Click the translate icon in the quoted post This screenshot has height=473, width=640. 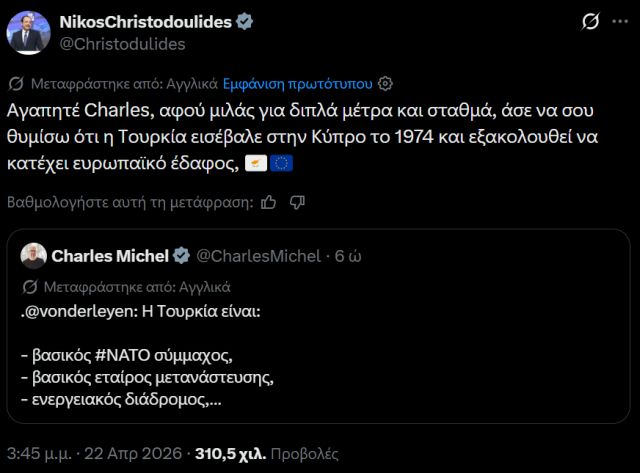pos(33,286)
